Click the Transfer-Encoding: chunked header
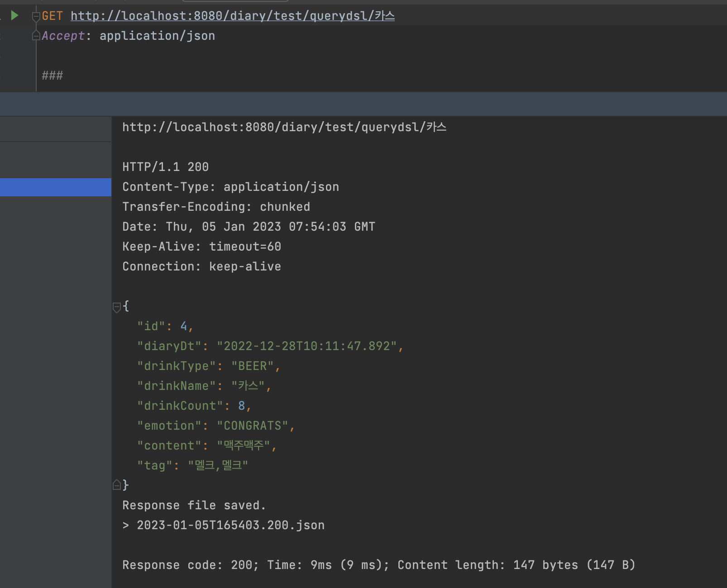Screen dimensions: 727x588 pyautogui.click(x=216, y=207)
